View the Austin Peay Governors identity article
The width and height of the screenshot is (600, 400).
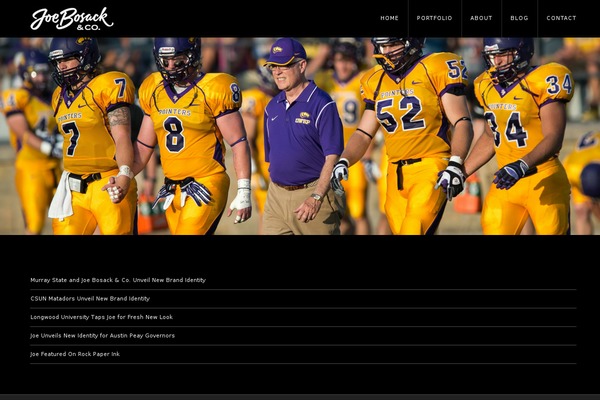click(x=102, y=336)
